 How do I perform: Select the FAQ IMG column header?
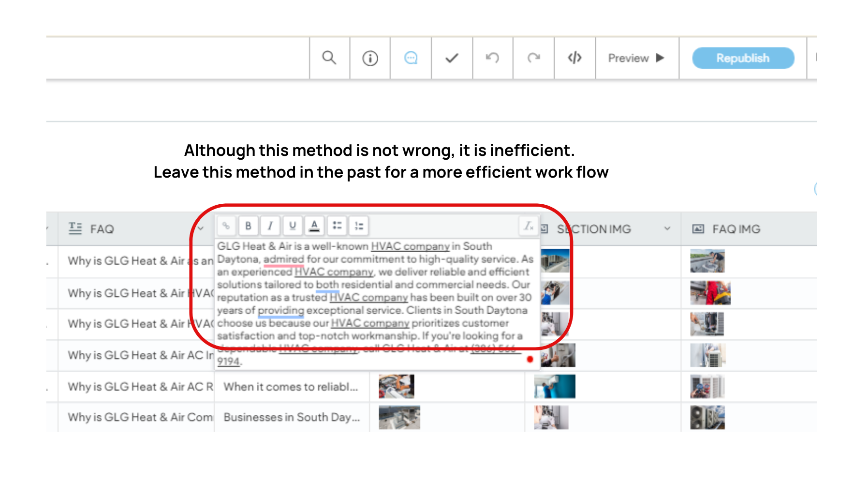coord(749,229)
